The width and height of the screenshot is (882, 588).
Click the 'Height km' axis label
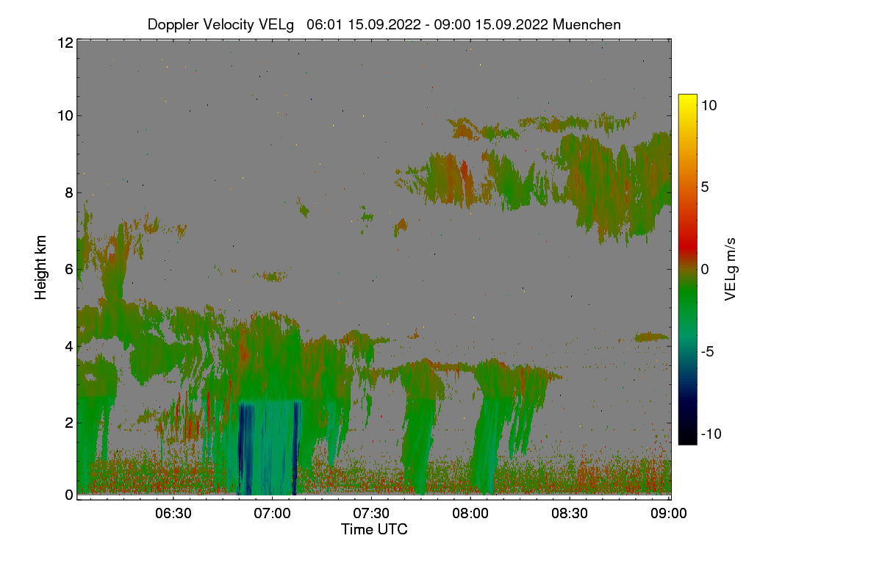pyautogui.click(x=41, y=268)
